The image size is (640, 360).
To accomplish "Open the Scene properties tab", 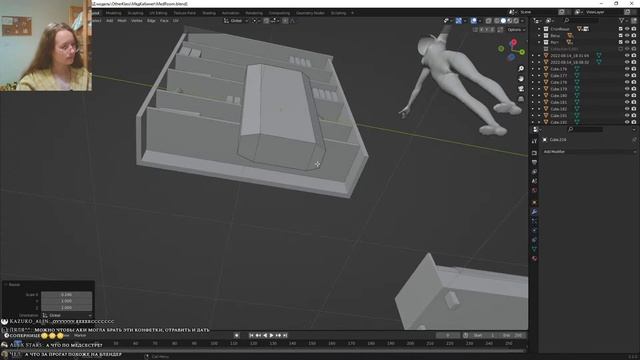I will point(534,180).
